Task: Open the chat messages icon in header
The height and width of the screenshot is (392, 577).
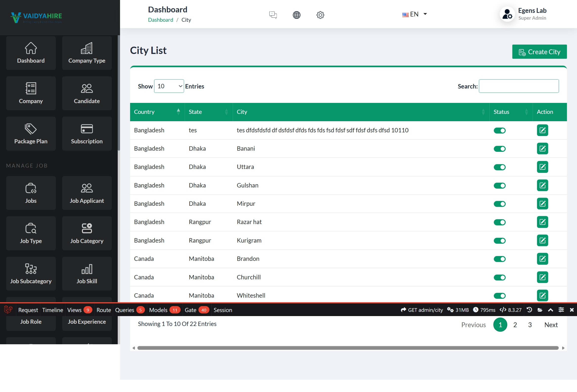Action: 273,15
